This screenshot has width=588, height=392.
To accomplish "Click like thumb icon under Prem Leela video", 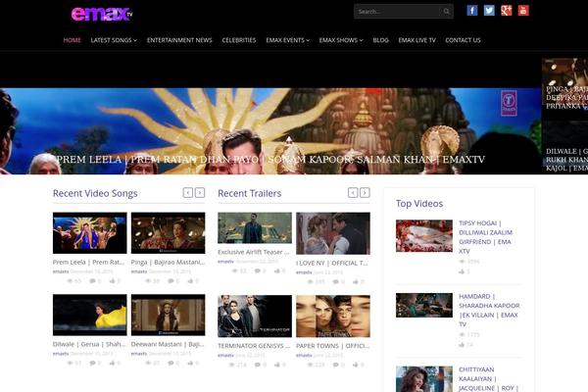I will click(x=112, y=280).
